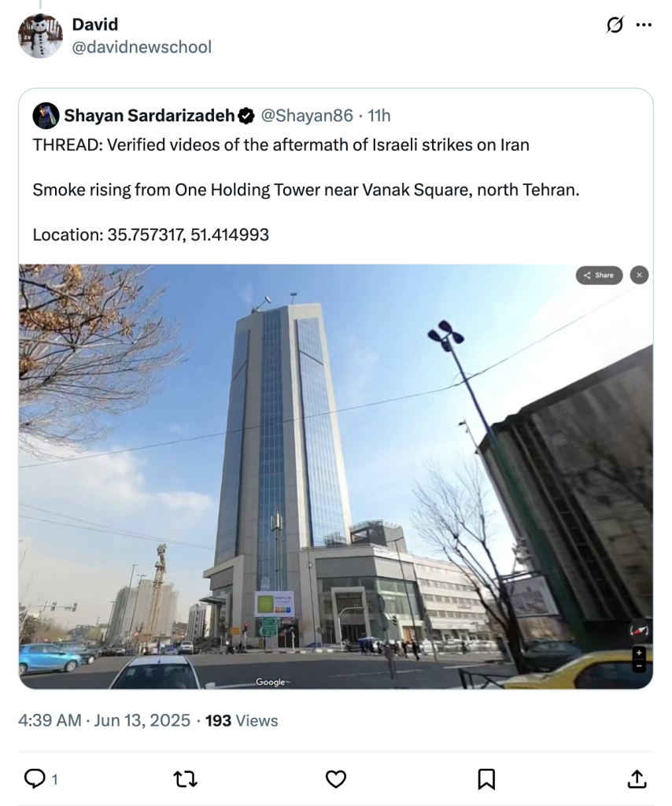Click Shayan Sardarizadeh's avatar image

pyautogui.click(x=46, y=116)
